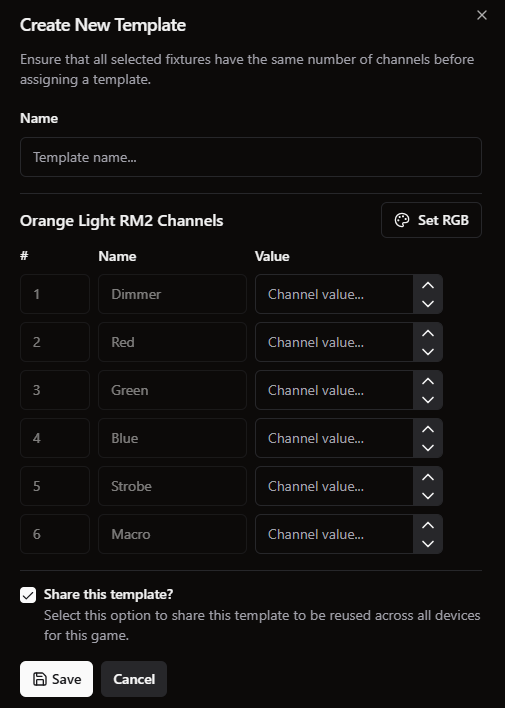Focus the Dimmer channel value field
This screenshot has height=708, width=505.
(334, 294)
